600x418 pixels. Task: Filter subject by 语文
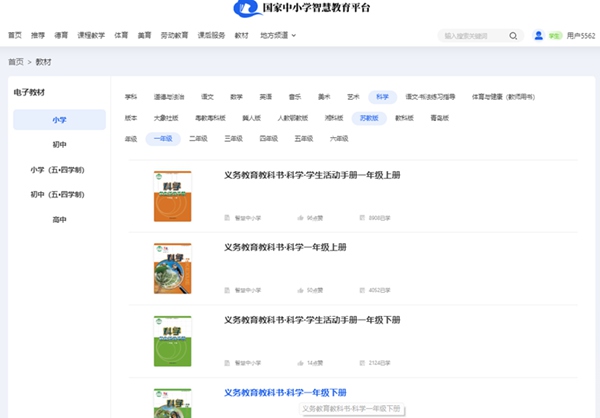pyautogui.click(x=207, y=97)
